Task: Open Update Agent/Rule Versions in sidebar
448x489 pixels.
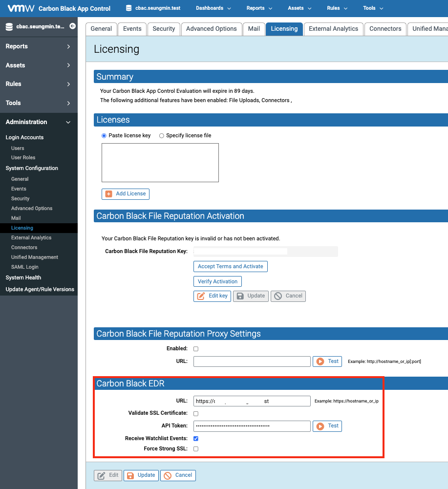Action: [x=40, y=289]
